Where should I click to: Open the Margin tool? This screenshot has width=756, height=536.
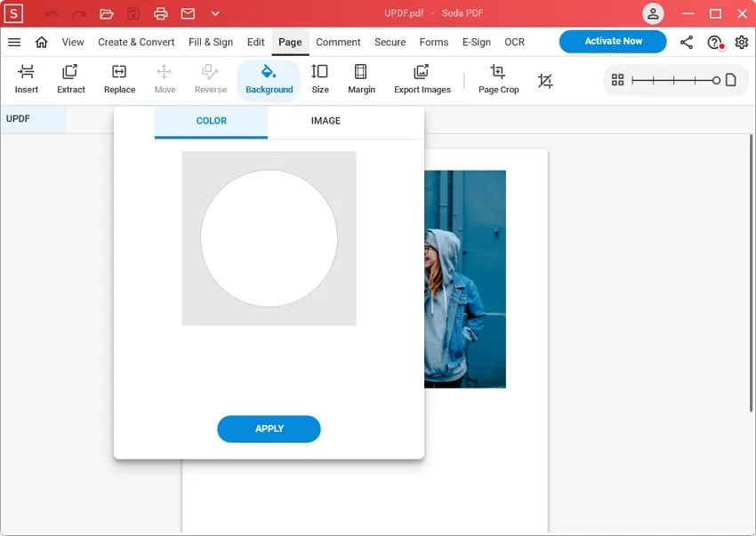[361, 78]
